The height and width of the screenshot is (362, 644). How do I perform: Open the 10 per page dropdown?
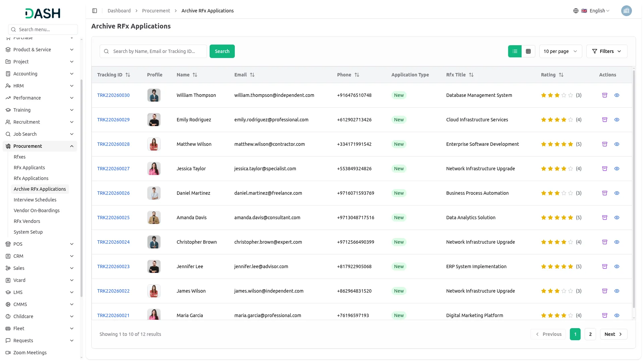pos(560,51)
